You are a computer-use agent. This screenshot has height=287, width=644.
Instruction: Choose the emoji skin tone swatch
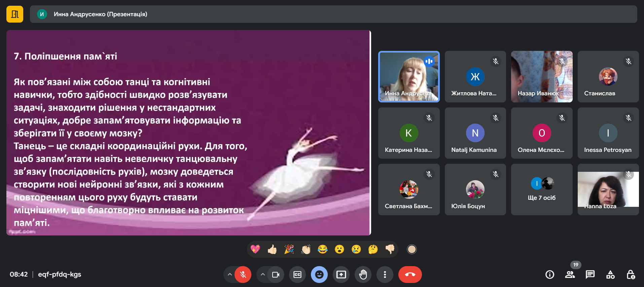click(412, 249)
